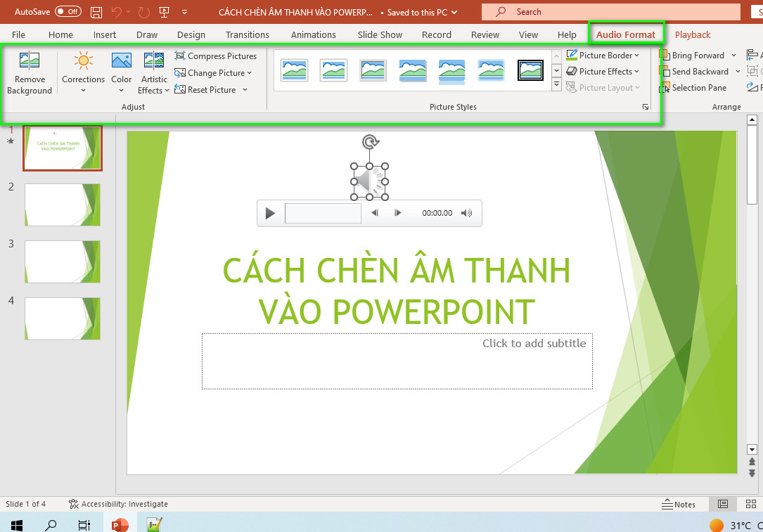This screenshot has height=532, width=763.
Task: Open the Selection Pane
Action: click(693, 88)
